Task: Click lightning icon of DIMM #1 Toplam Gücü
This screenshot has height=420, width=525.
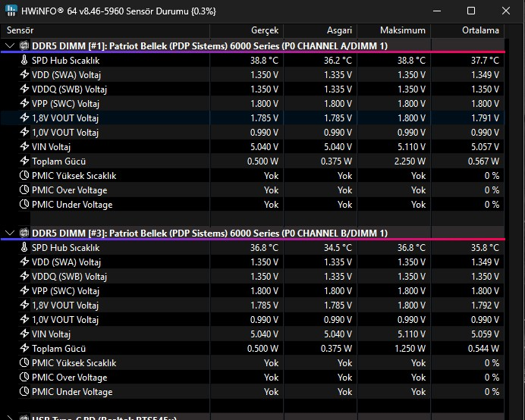Action: tap(24, 161)
